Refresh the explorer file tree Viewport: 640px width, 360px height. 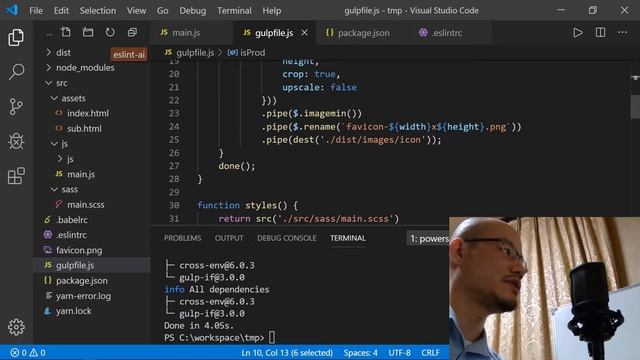(x=110, y=32)
